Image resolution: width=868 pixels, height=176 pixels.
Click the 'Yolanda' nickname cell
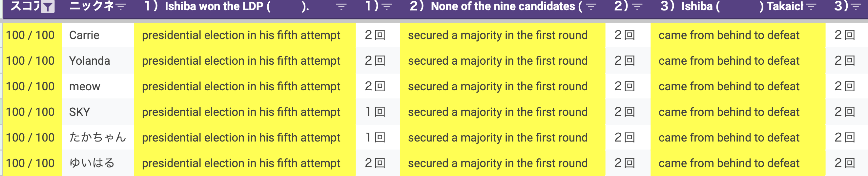point(89,61)
